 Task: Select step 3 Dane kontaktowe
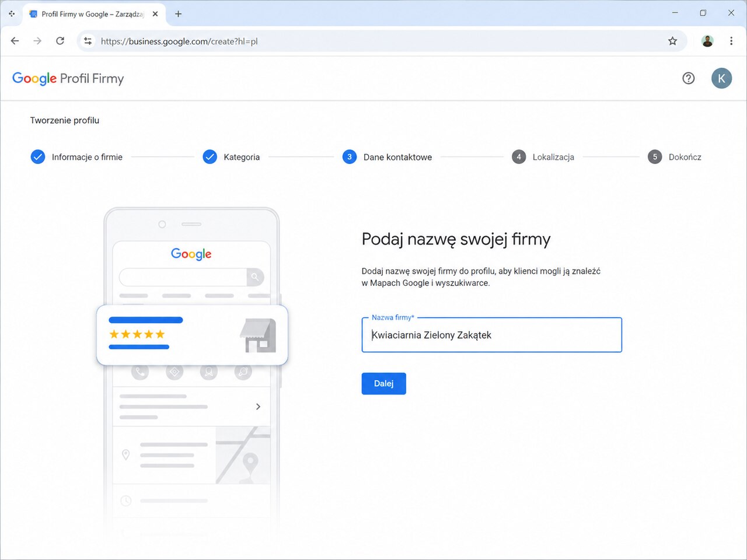click(388, 157)
